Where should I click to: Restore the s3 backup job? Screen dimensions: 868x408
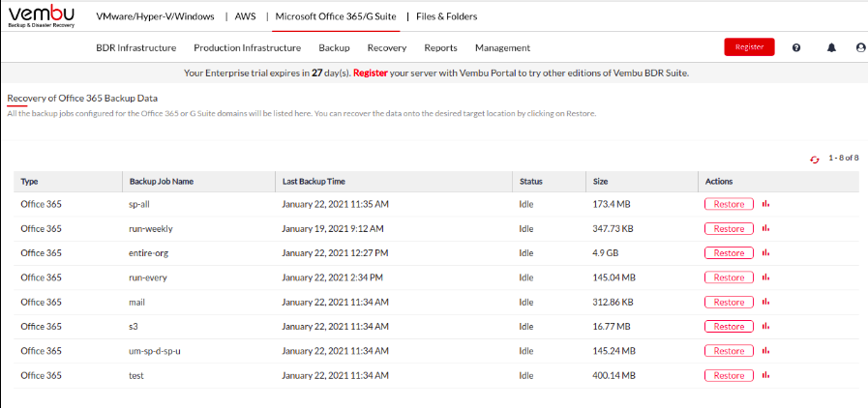click(x=729, y=326)
